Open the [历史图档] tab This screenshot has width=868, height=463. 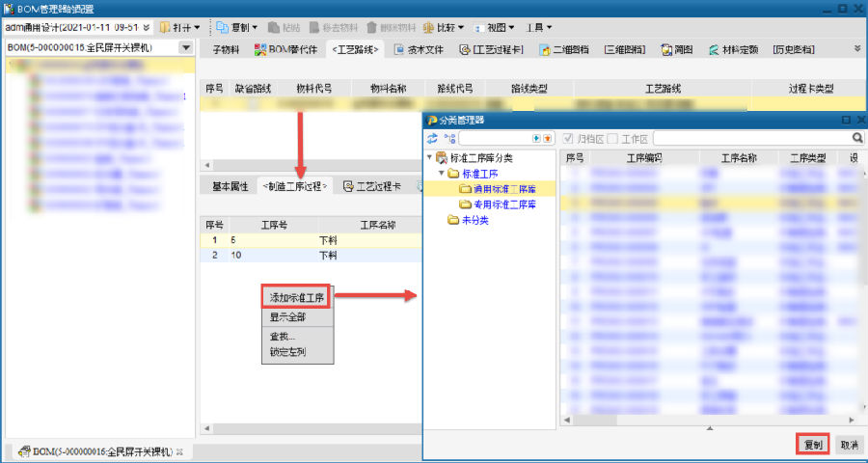[x=794, y=50]
